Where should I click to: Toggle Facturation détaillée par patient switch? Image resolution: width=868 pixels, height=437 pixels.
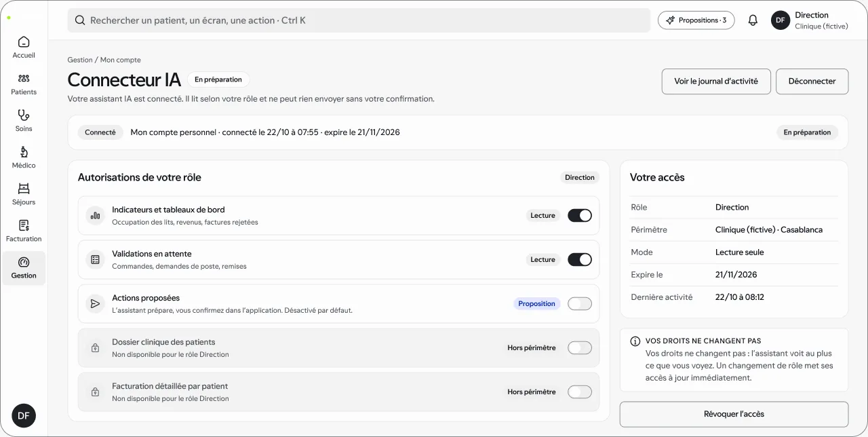[580, 392]
